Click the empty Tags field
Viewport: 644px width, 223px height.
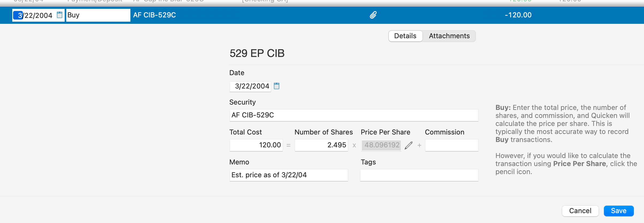point(419,175)
